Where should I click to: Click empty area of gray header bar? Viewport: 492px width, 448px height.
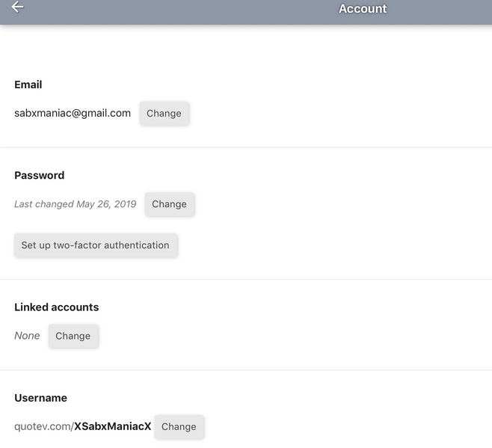pos(187,10)
